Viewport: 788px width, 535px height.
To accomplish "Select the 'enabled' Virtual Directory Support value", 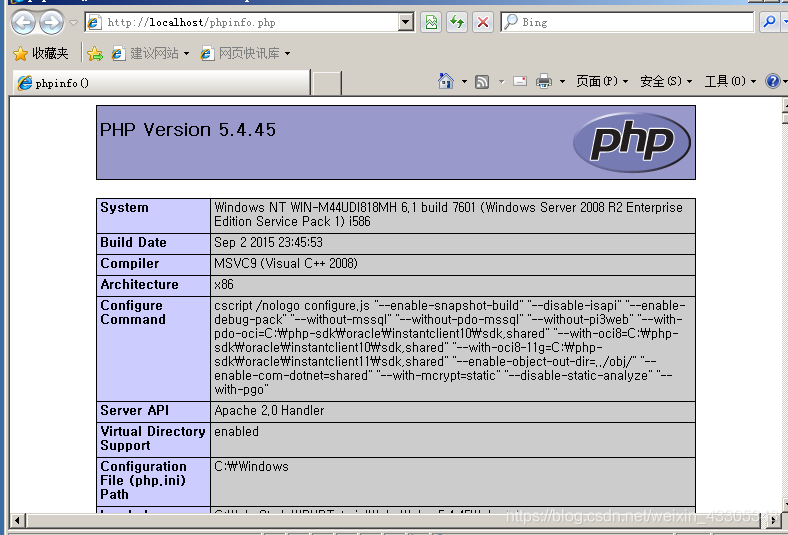I will pyautogui.click(x=236, y=432).
